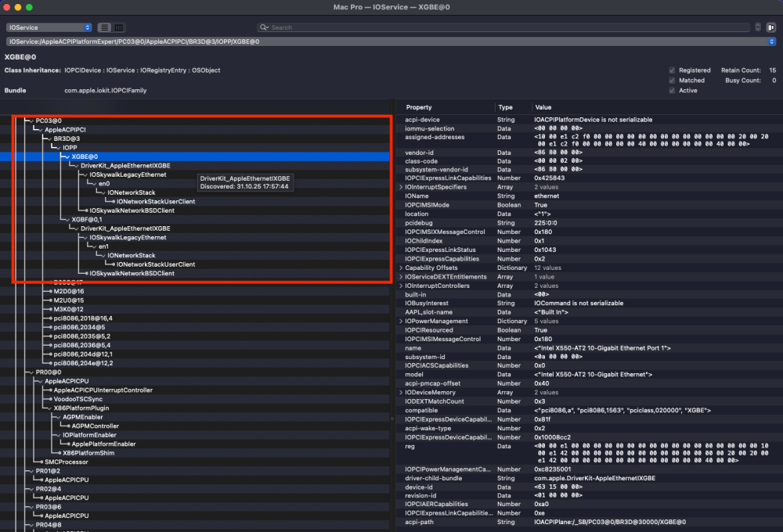Select the driver-child-bundle property row
Image resolution: width=783 pixels, height=532 pixels.
coord(590,479)
